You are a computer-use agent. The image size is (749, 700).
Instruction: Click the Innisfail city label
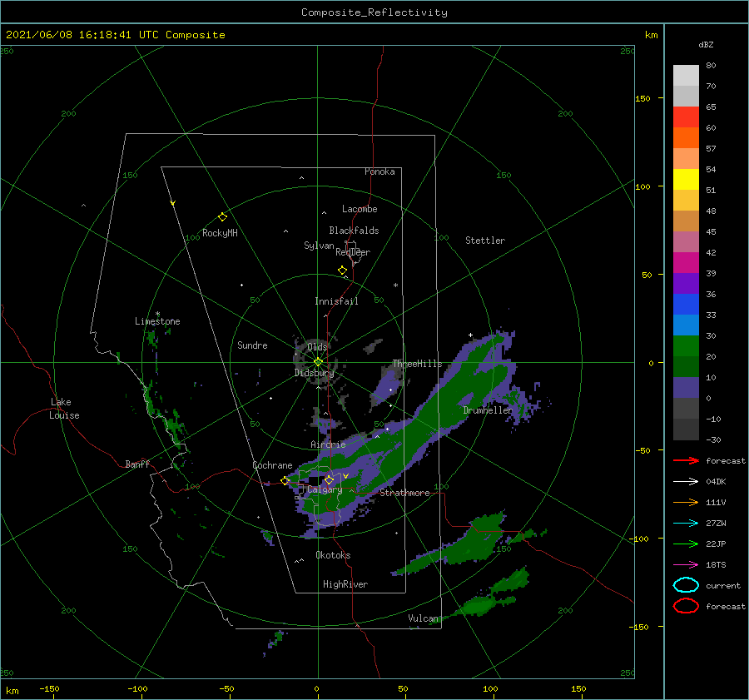336,301
